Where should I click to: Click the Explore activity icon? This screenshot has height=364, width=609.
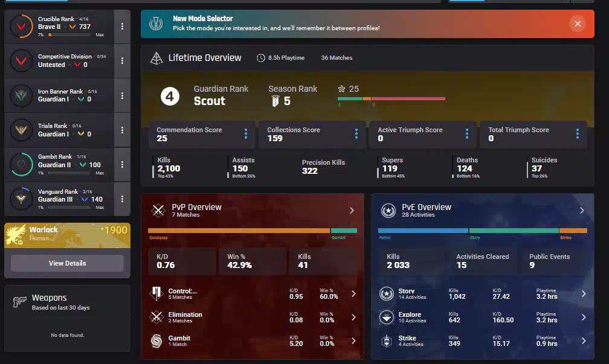387,317
